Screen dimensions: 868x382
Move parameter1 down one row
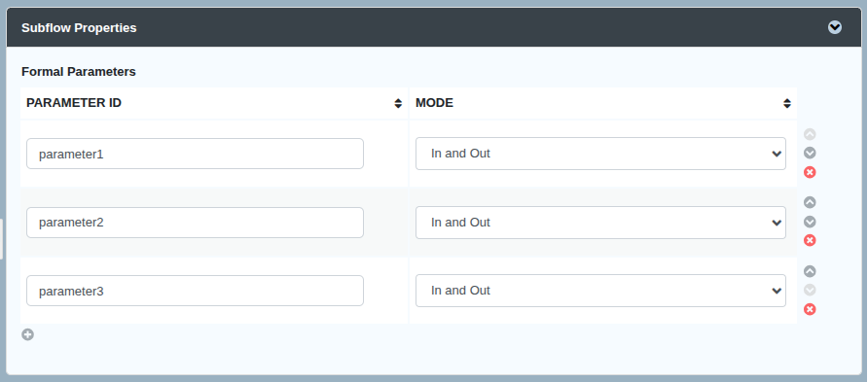click(x=810, y=154)
